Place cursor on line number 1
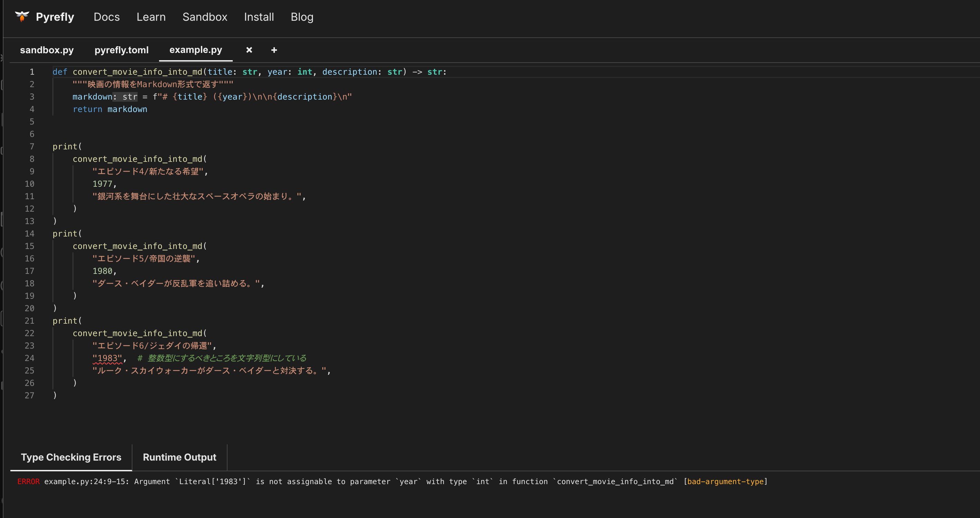The width and height of the screenshot is (980, 518). pos(32,72)
